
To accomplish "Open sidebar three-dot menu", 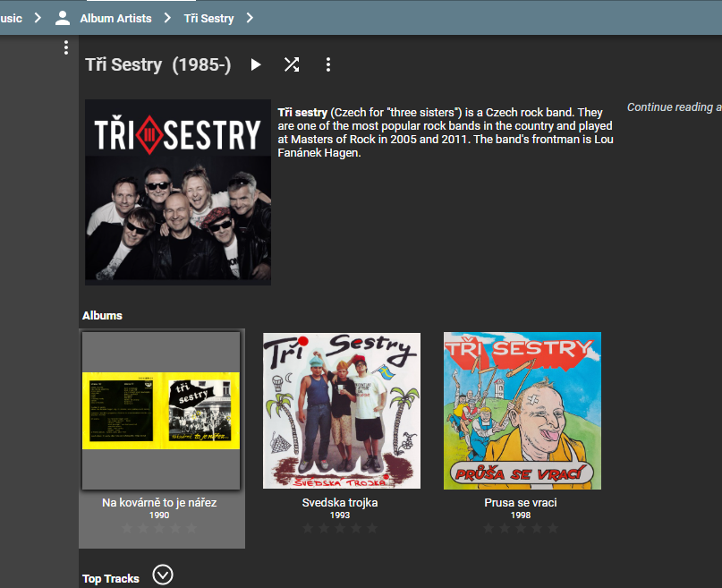I will click(66, 47).
